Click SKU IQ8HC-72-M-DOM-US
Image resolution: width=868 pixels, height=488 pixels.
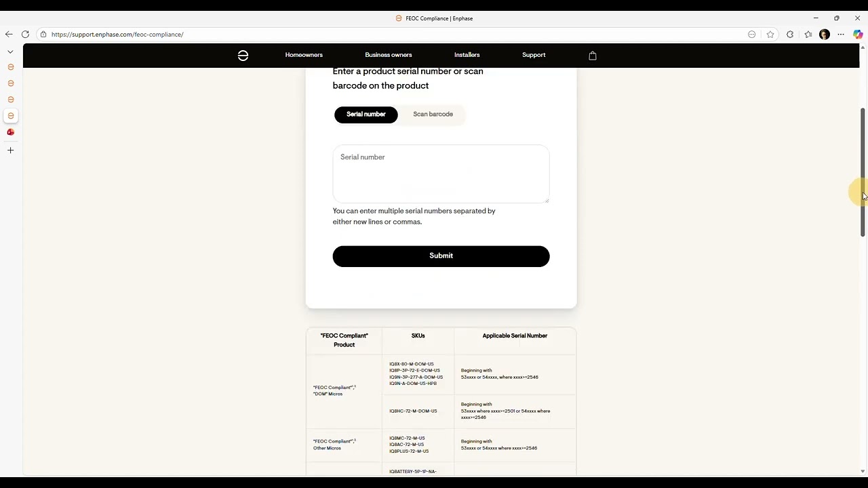[x=413, y=411]
